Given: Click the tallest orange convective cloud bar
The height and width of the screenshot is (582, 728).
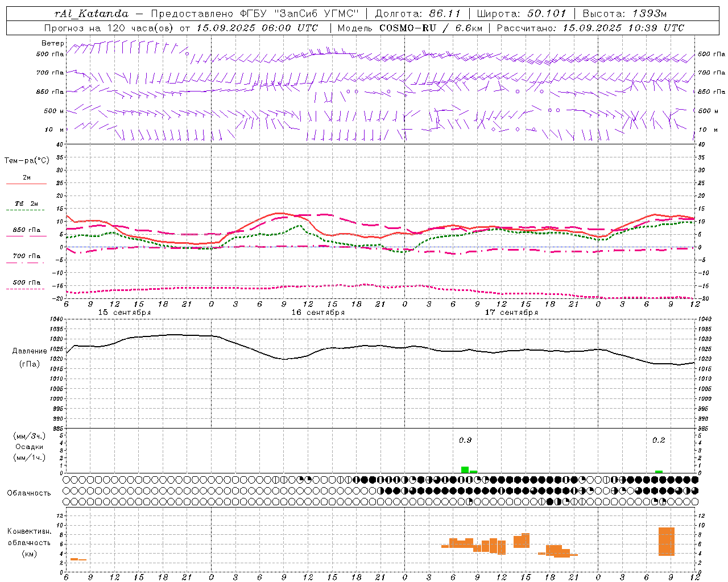Looking at the screenshot, I should 667,542.
